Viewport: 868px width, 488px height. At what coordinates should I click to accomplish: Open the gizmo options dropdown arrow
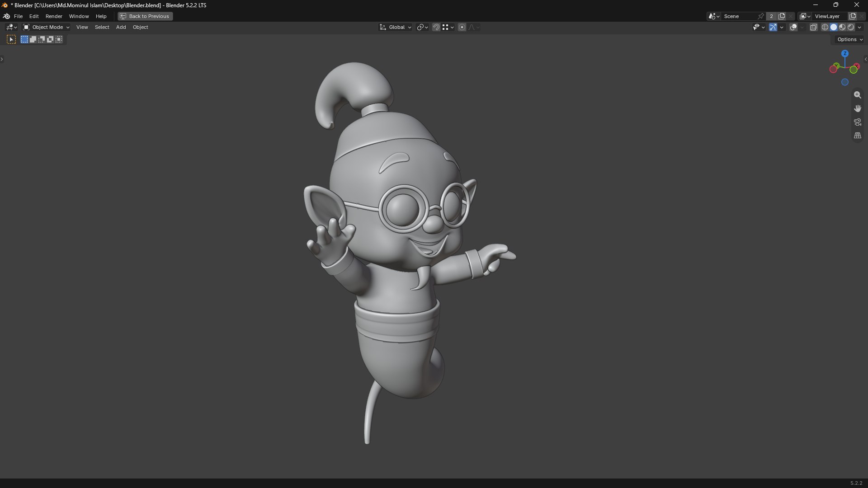click(782, 27)
